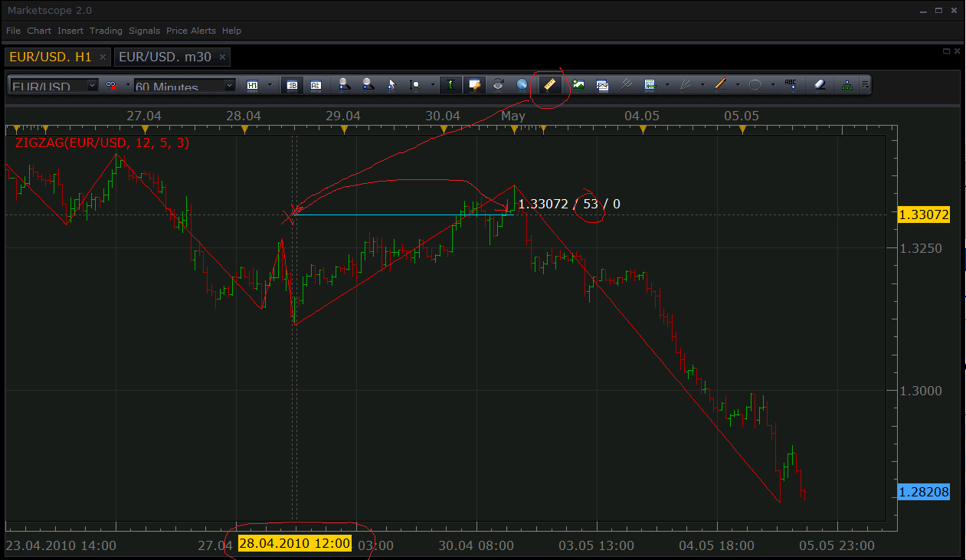Click the pencil line drawing tool
This screenshot has width=966, height=560.
coord(720,85)
